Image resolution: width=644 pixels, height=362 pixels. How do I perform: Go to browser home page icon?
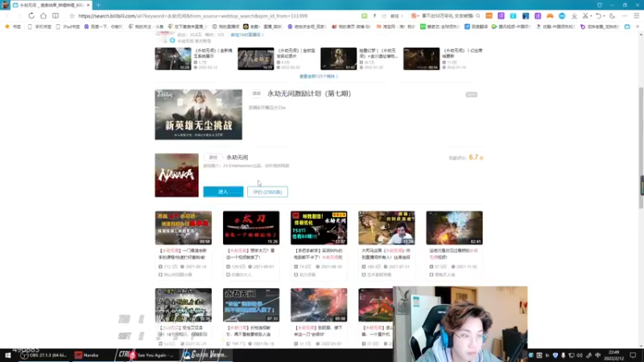pos(43,16)
